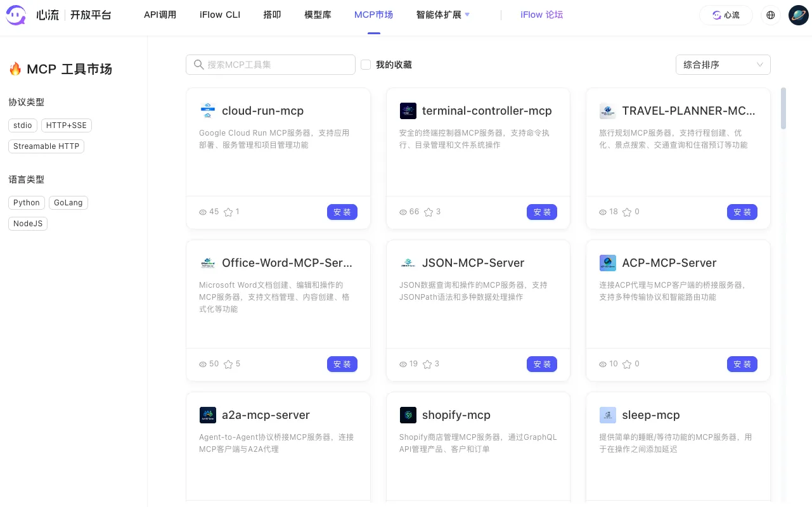
Task: Click the star icon on cloud-run-mcp card
Action: tap(228, 212)
